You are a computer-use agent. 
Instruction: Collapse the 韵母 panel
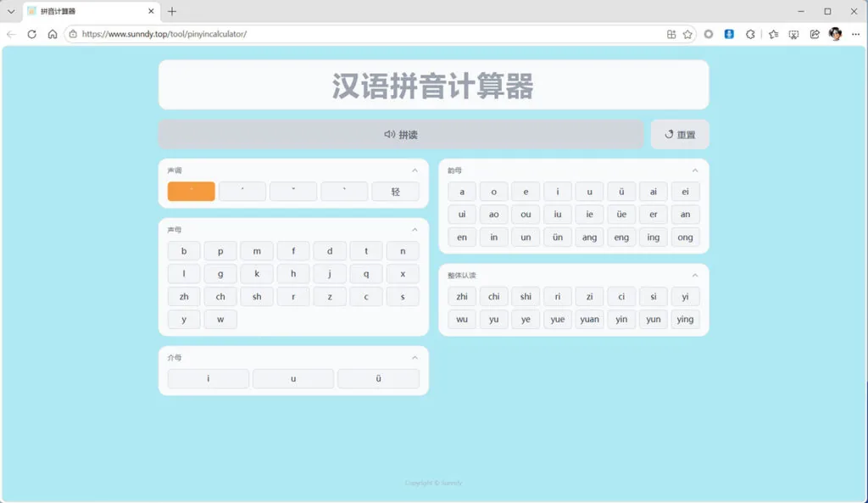695,170
